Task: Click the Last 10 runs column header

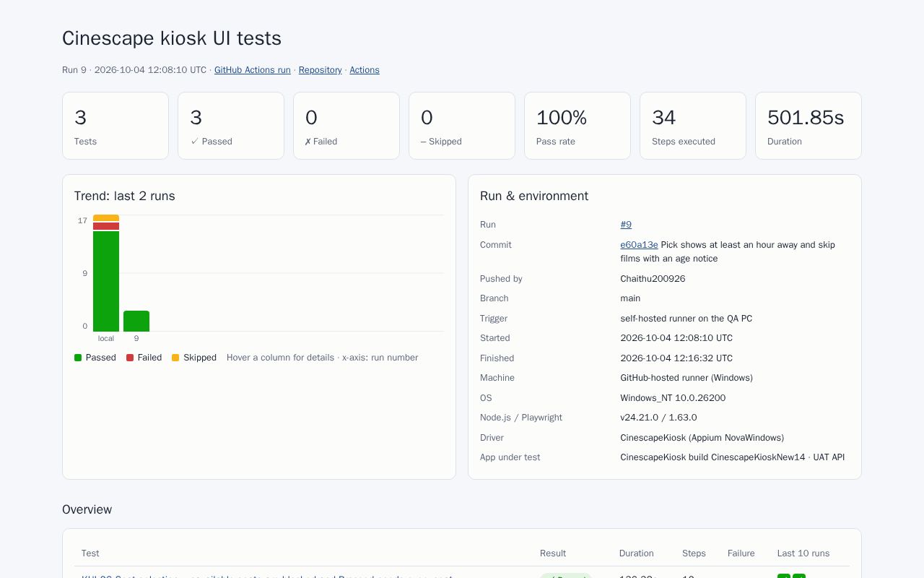Action: 803,553
